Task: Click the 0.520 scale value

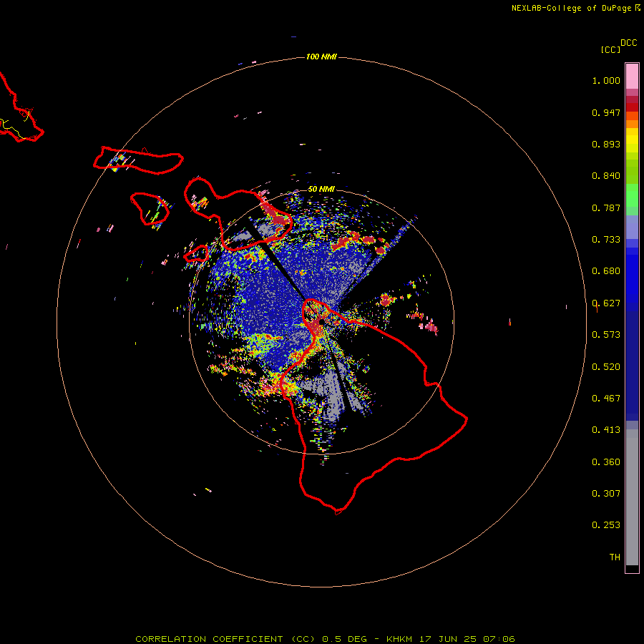Action: click(606, 367)
